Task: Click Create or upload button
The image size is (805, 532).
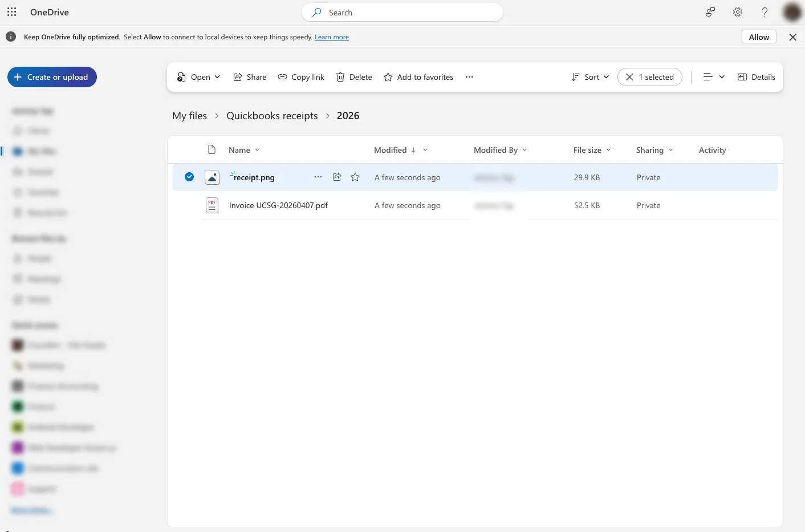Action: coord(52,77)
